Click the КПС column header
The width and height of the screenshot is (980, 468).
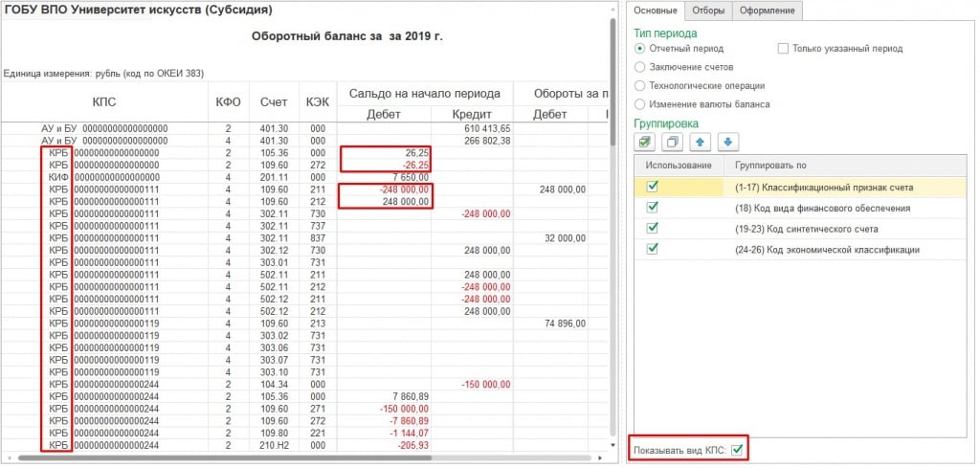point(104,101)
